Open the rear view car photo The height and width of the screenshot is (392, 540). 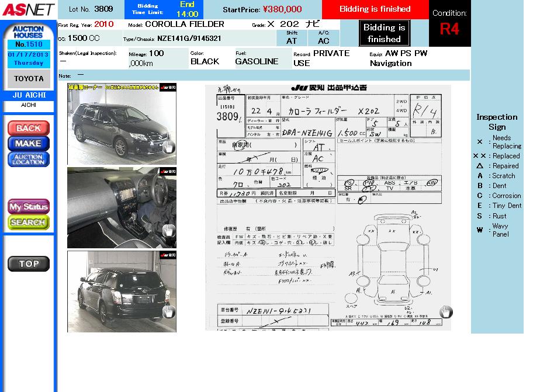point(121,292)
